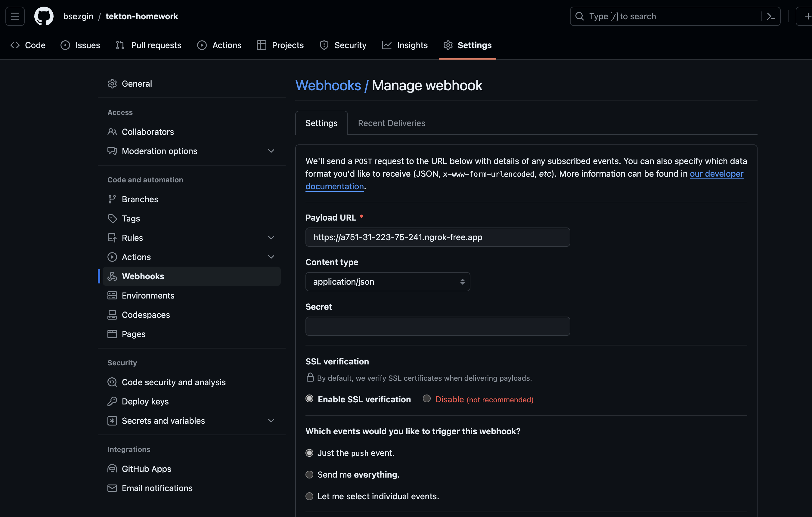Choose Let me select individual events
The width and height of the screenshot is (812, 517).
[x=309, y=496]
